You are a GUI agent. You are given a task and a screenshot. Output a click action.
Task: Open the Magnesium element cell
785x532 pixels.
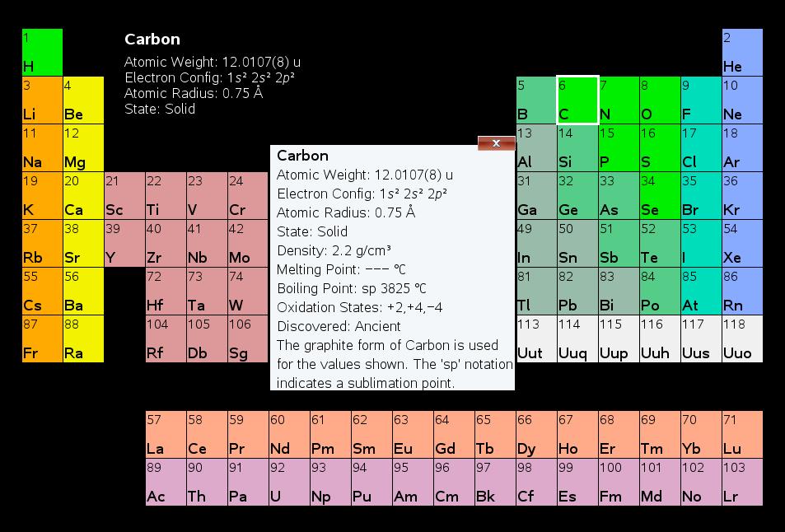pos(83,147)
